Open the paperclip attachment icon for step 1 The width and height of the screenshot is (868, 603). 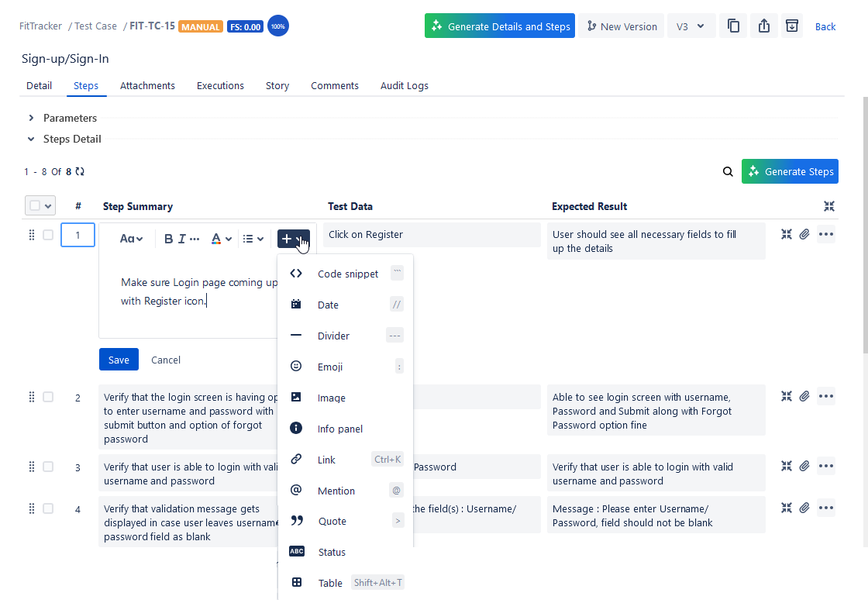804,233
